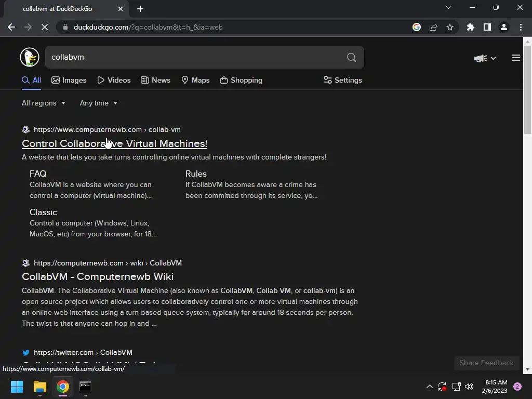The width and height of the screenshot is (532, 399).
Task: Go back using browser back arrow
Action: [x=11, y=27]
